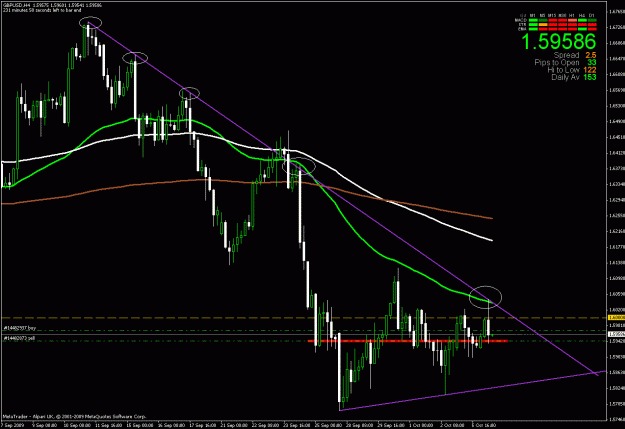Click the MACD signal cell under M1

point(533,20)
